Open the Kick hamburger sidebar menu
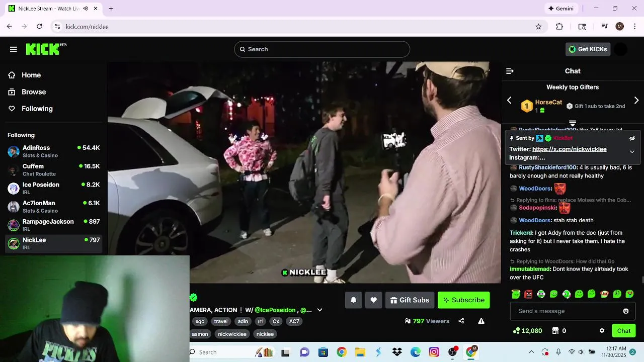The image size is (644, 362). point(14,49)
